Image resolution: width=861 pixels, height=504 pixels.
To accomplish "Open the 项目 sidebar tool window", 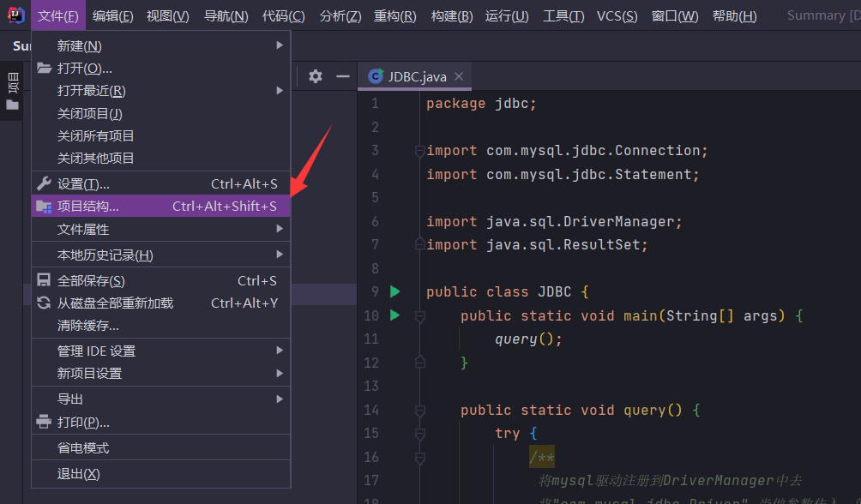I will 13,91.
